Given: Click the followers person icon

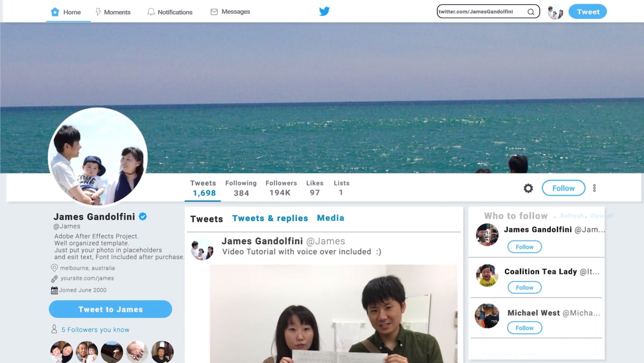Looking at the screenshot, I should pos(54,329).
